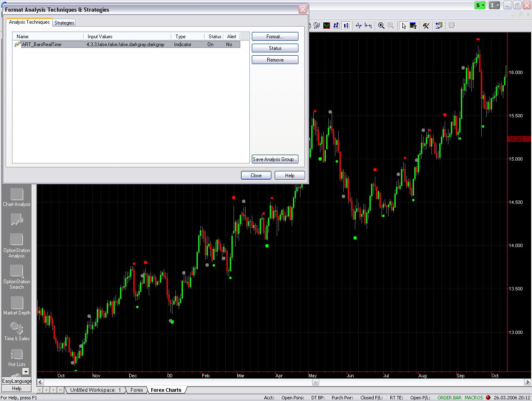Click the Format... button
Viewport: 532px width, 401px height.
click(x=275, y=37)
